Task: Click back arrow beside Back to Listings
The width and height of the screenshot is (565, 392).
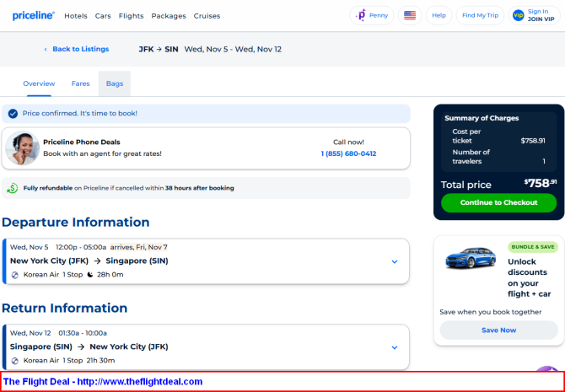Action: pyautogui.click(x=46, y=50)
